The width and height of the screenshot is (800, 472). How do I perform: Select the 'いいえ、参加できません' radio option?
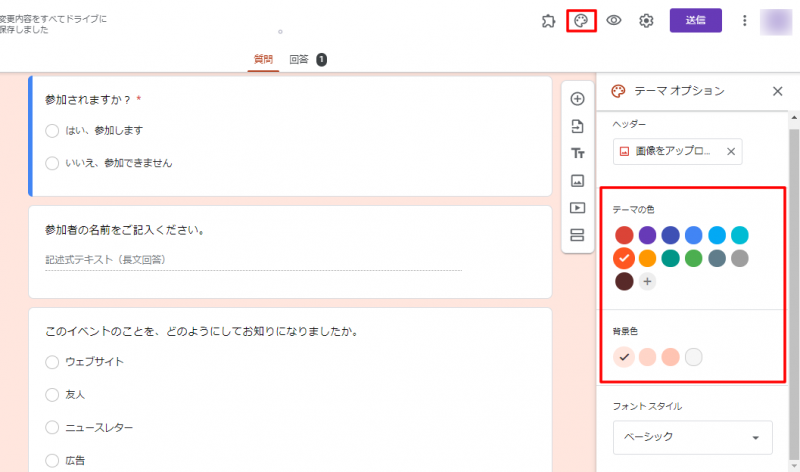coord(52,163)
